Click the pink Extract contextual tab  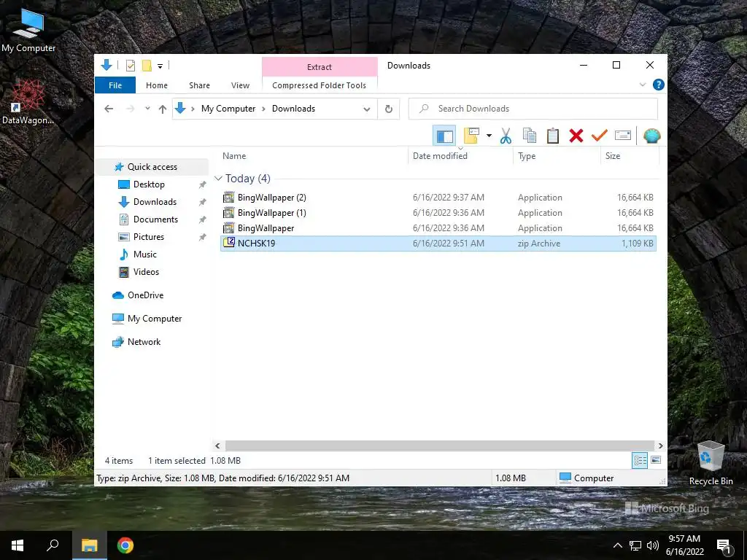(320, 66)
